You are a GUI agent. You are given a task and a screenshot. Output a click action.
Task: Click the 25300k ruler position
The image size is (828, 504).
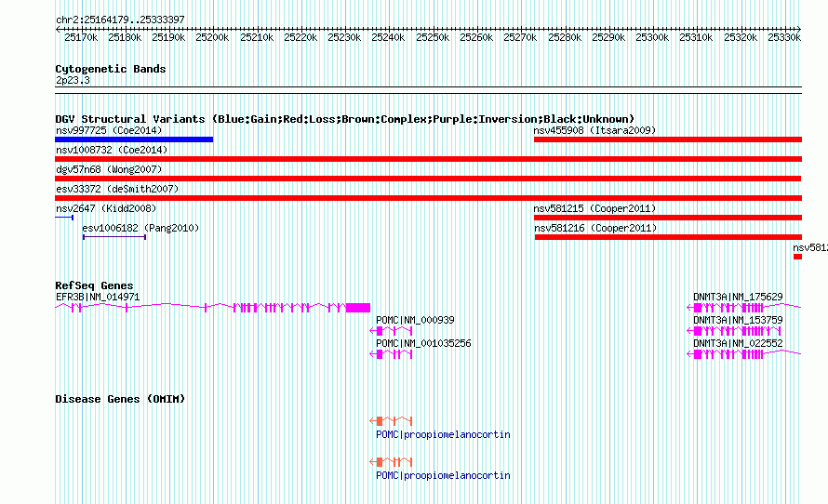652,37
